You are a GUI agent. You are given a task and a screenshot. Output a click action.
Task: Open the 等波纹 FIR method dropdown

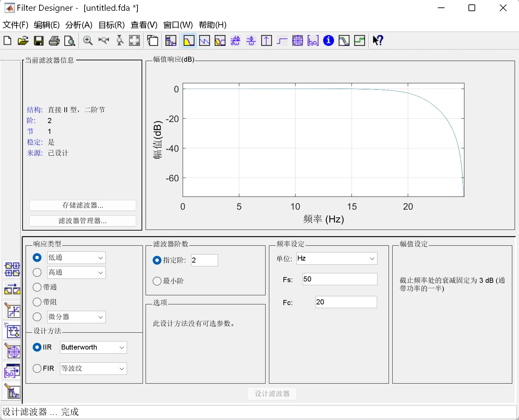tap(93, 368)
